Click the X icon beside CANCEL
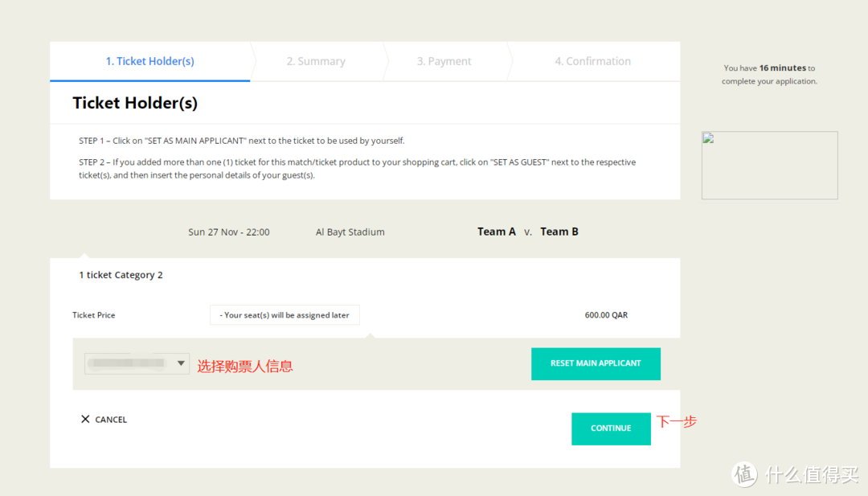 85,419
